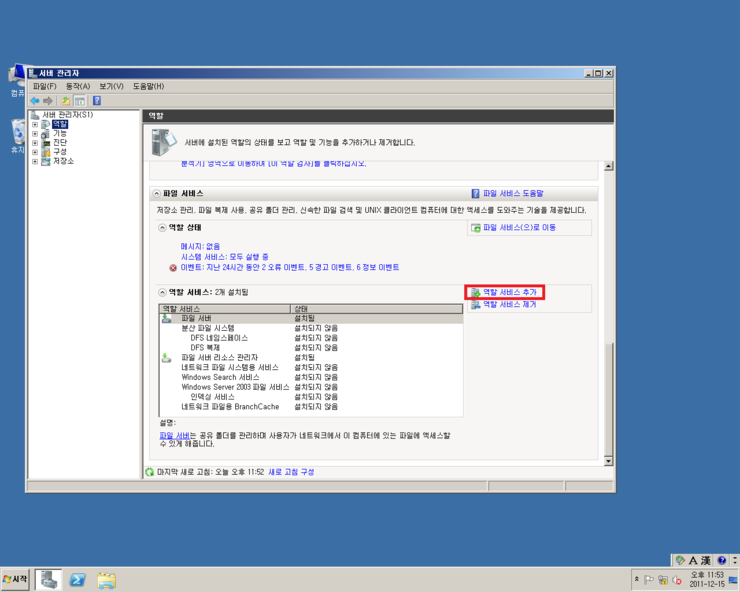
Task: Expand the 저장소 tree node
Action: coord(35,161)
